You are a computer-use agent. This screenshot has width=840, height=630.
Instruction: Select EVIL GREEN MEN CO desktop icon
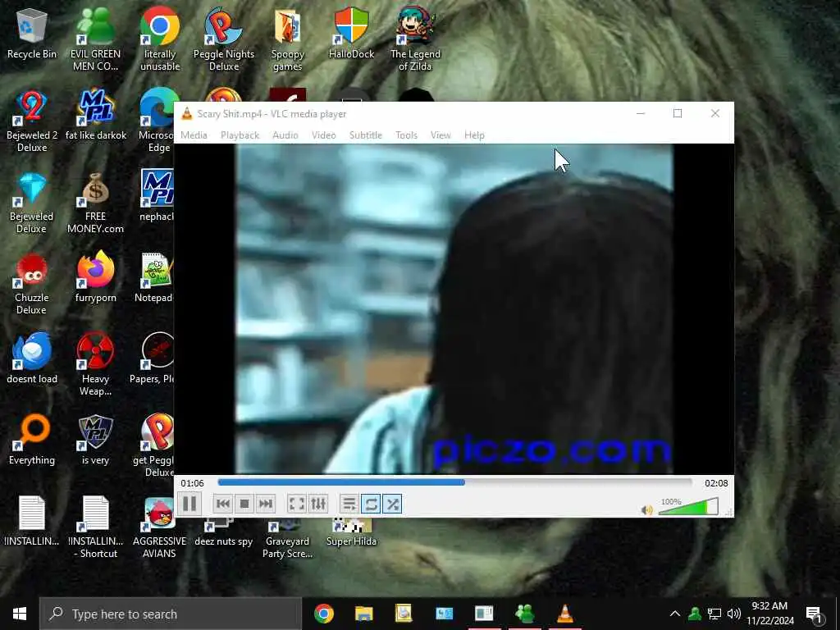95,39
